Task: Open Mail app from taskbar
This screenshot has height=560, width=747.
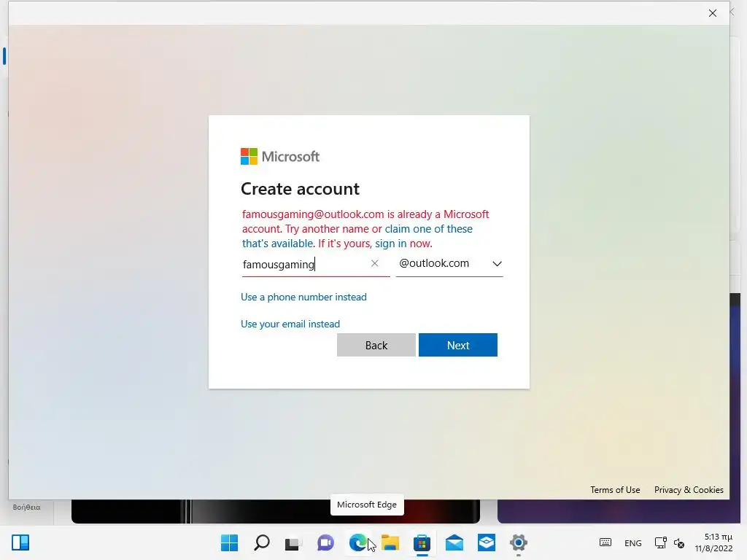Action: (x=454, y=542)
